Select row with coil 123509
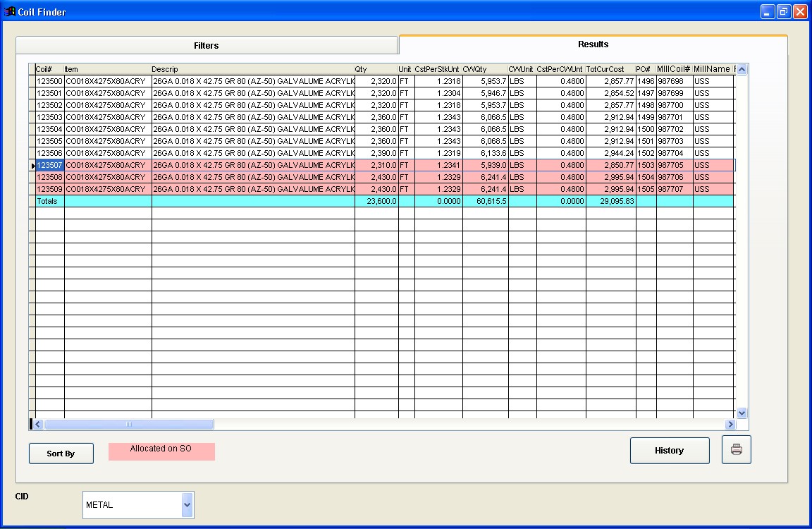Image resolution: width=812 pixels, height=529 pixels. pyautogui.click(x=49, y=189)
